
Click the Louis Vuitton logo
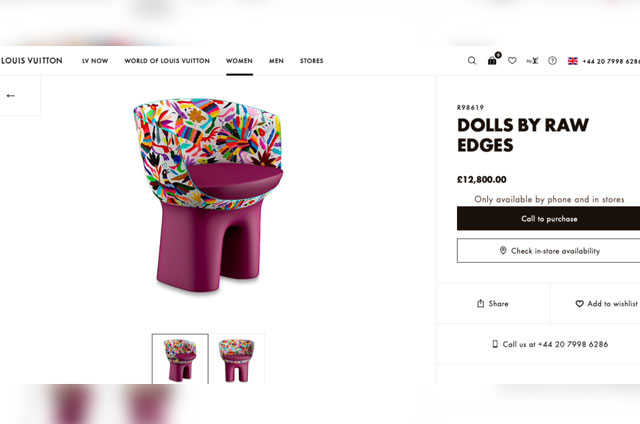point(31,61)
